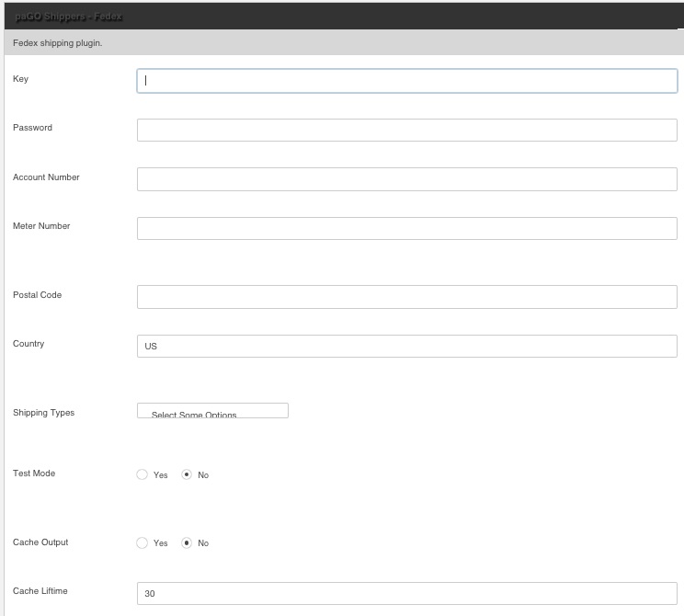Click the 'Key' label
The image size is (684, 616).
(20, 79)
